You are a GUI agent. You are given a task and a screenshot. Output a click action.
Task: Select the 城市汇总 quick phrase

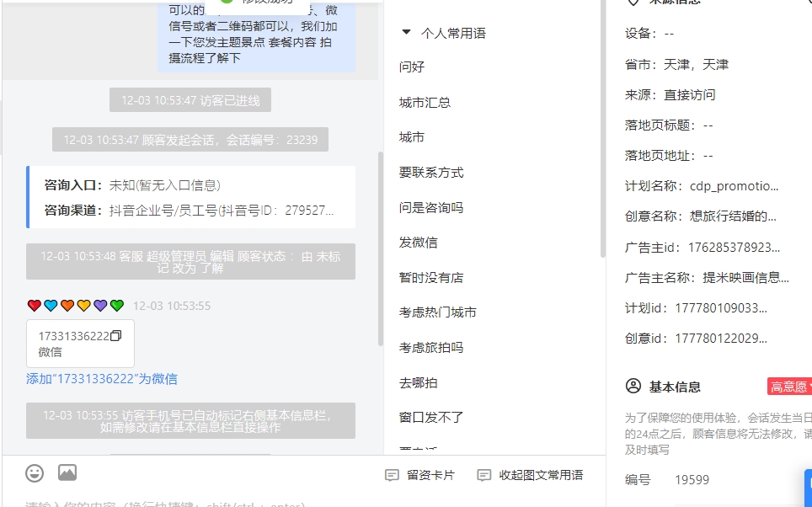point(425,103)
